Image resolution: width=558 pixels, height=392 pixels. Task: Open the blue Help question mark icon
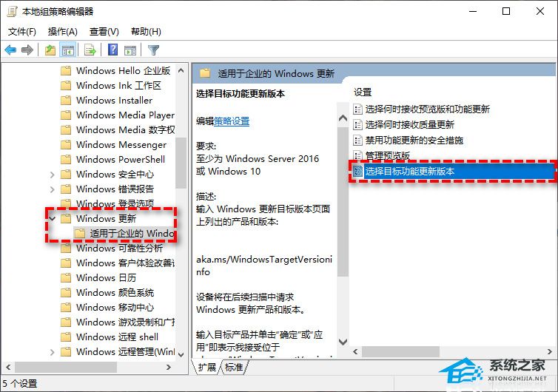[112, 50]
